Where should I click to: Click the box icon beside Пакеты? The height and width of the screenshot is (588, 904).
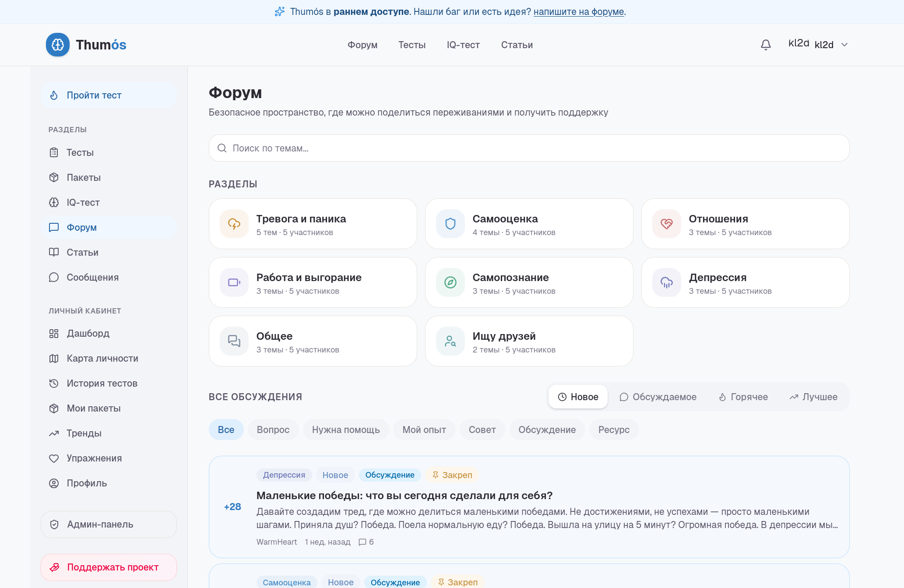click(x=54, y=177)
